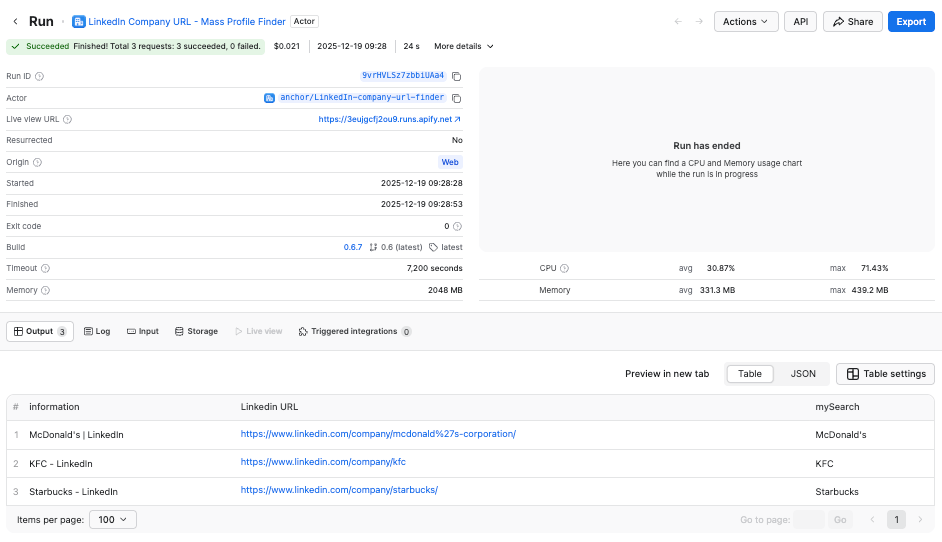The image size is (942, 542).
Task: Go to previous run with the left arrow
Action: pyautogui.click(x=678, y=22)
